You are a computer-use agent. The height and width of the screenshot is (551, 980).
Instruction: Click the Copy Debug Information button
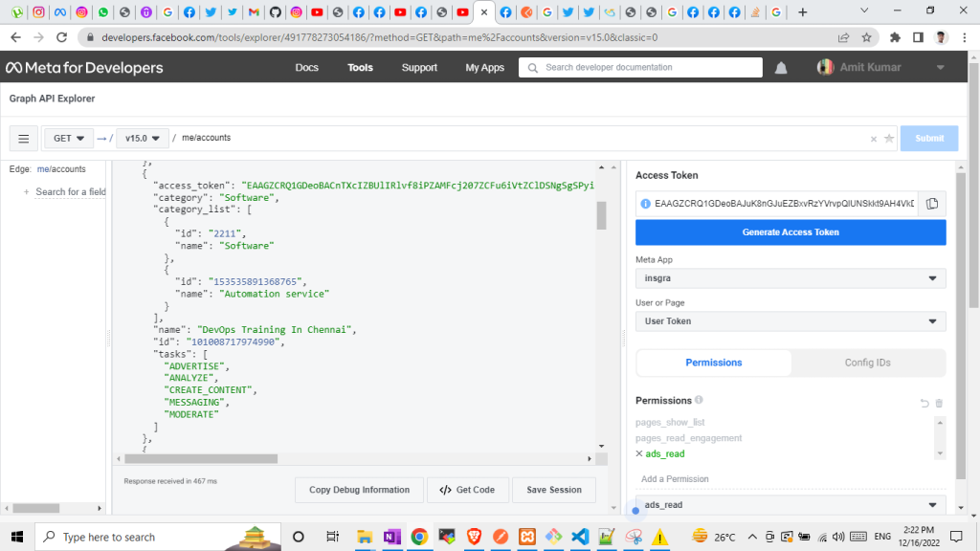click(x=359, y=490)
